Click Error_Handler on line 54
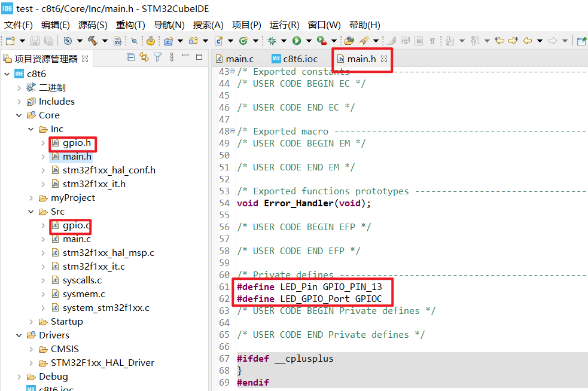588x391 pixels. (299, 203)
